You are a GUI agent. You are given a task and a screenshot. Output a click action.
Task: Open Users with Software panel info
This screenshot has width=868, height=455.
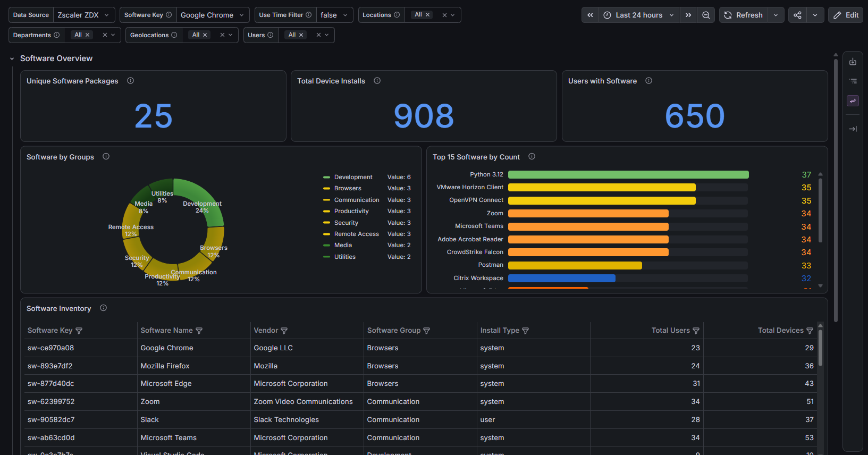[x=648, y=81]
